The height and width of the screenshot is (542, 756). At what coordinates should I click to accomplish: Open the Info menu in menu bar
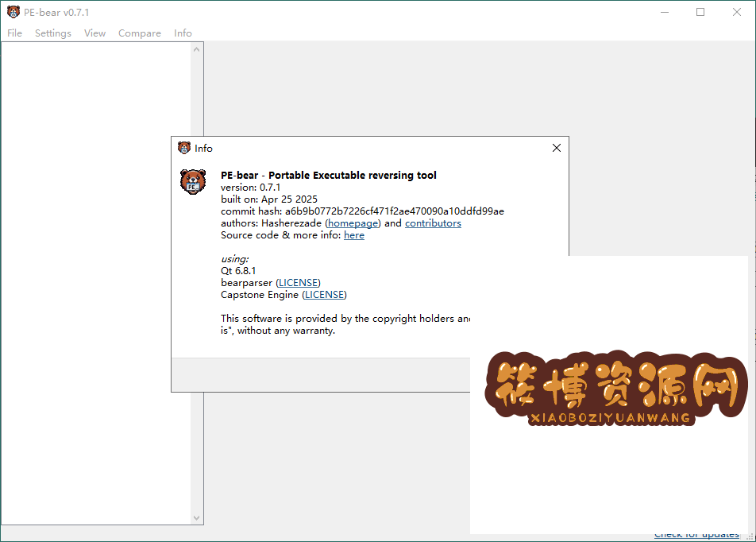click(x=183, y=33)
